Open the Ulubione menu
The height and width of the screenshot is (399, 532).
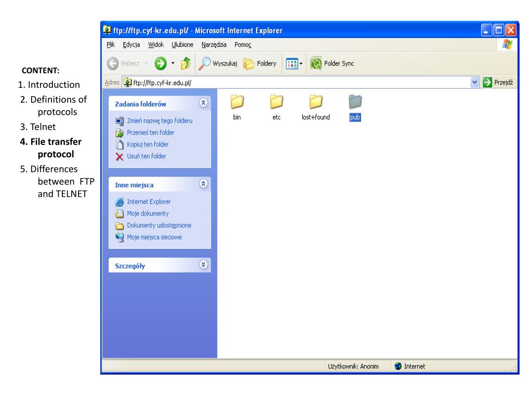[x=182, y=45]
